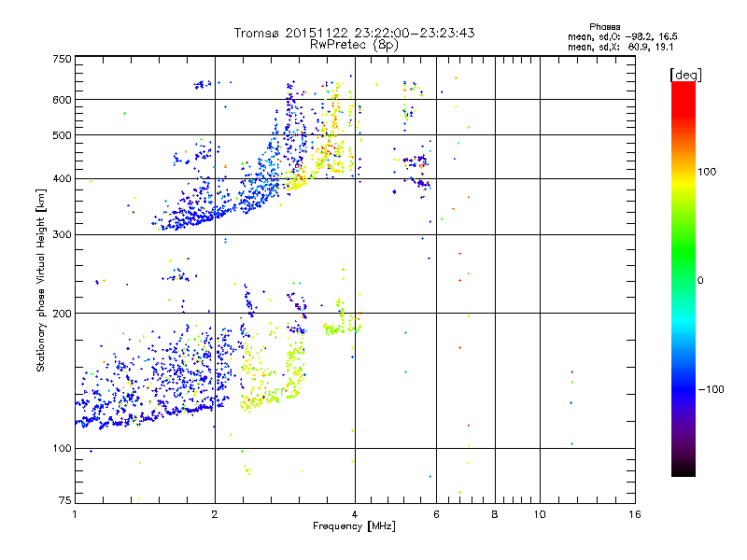Viewport: 747px width, 560px height.
Task: Click the x-axis label '16'
Action: 635,514
